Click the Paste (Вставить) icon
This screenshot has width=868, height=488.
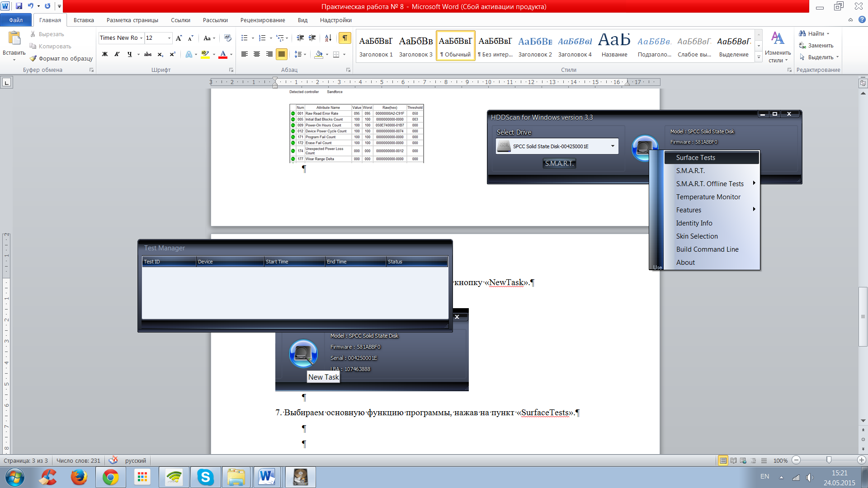(14, 38)
